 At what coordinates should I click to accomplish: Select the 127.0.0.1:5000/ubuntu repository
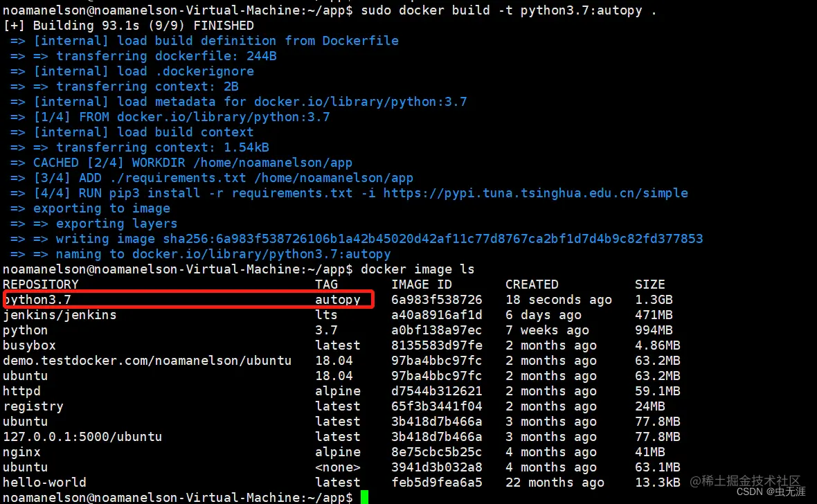click(x=82, y=437)
